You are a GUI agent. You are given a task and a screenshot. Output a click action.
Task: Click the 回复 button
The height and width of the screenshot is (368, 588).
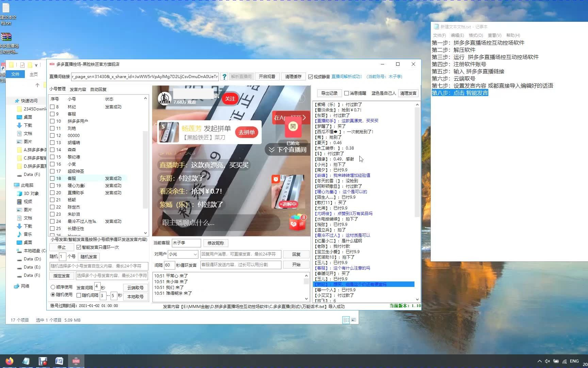coord(296,254)
